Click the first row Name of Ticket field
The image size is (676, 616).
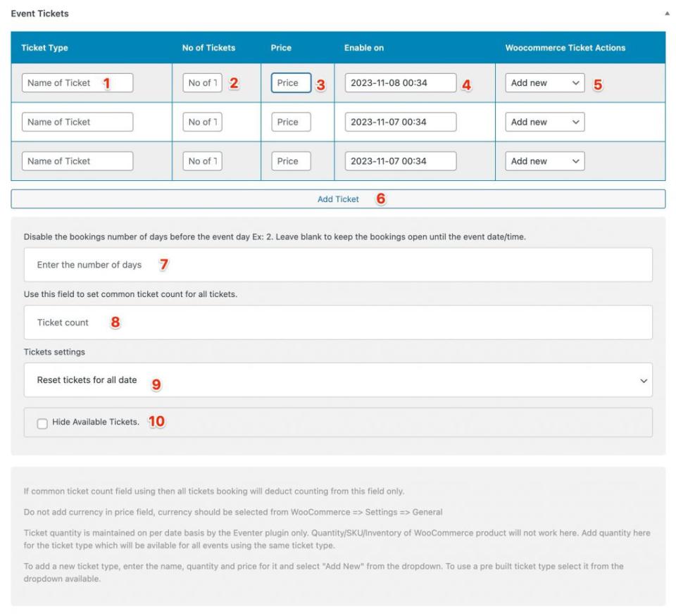[x=77, y=83]
